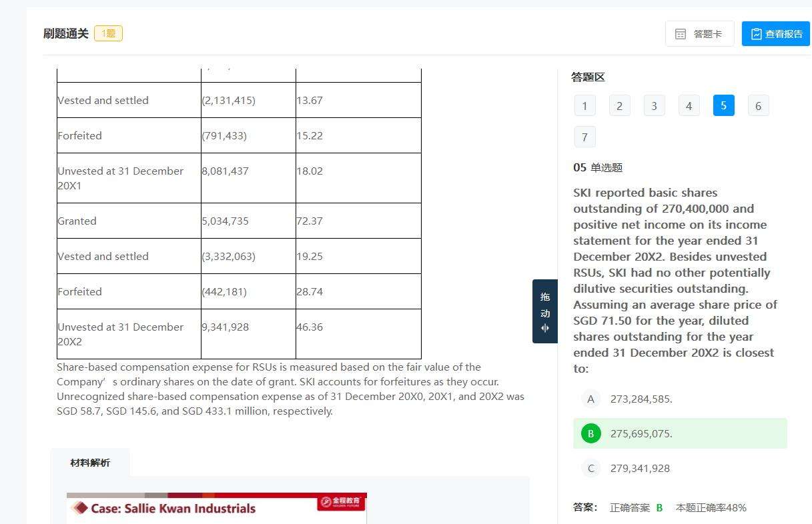Viewport: 812px width, 524px height.
Task: Go to question 2
Action: tap(619, 105)
